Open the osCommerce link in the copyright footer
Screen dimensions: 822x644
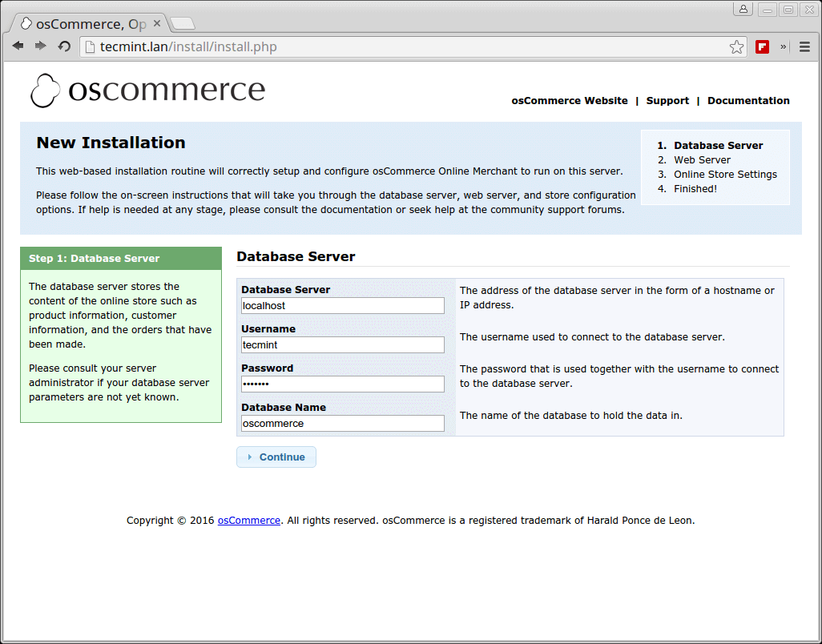click(249, 521)
